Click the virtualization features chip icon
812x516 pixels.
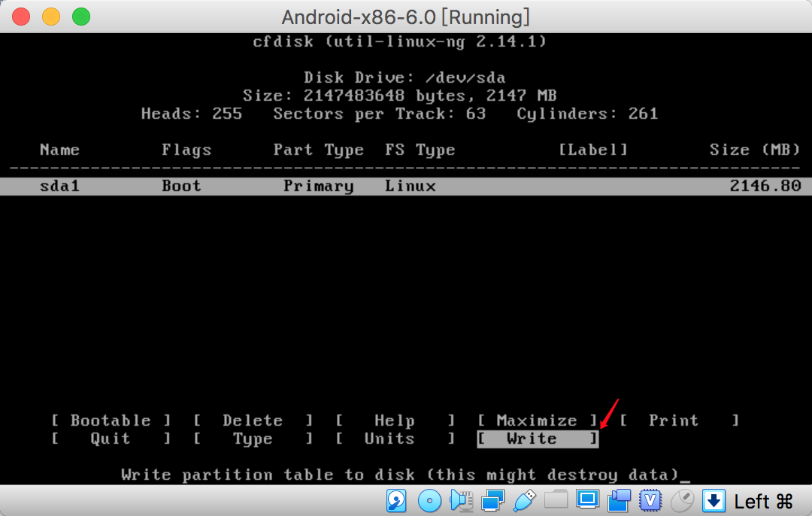(x=650, y=499)
